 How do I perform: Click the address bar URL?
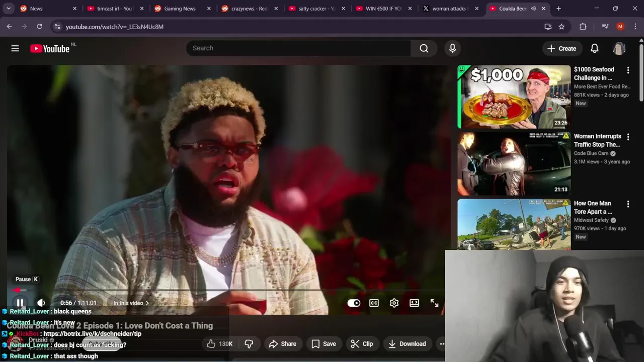[115, 27]
